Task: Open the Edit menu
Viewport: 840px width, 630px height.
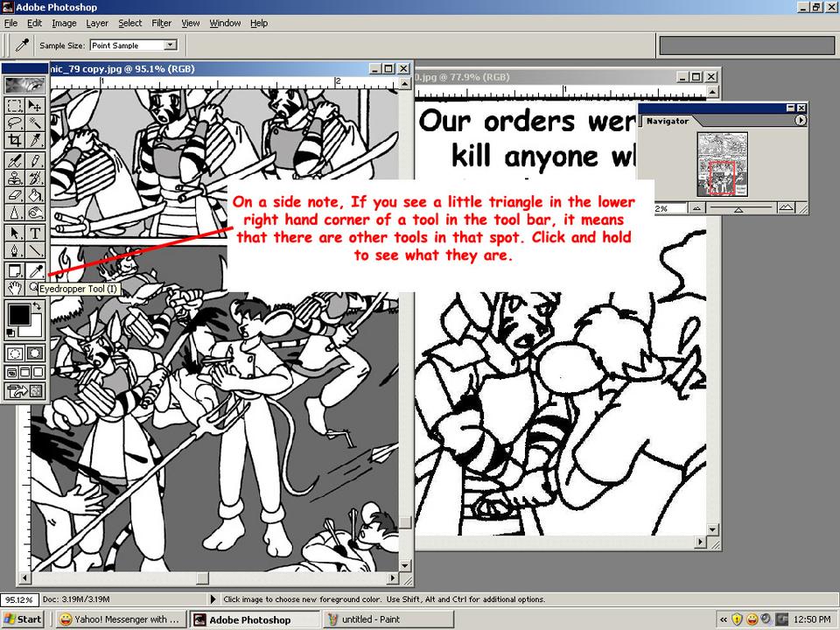Action: pyautogui.click(x=34, y=23)
